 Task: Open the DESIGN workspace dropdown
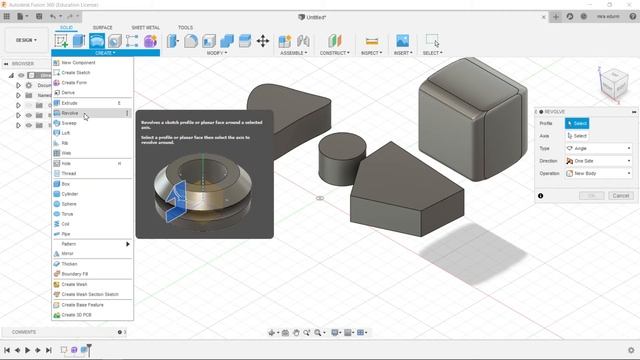tap(26, 40)
